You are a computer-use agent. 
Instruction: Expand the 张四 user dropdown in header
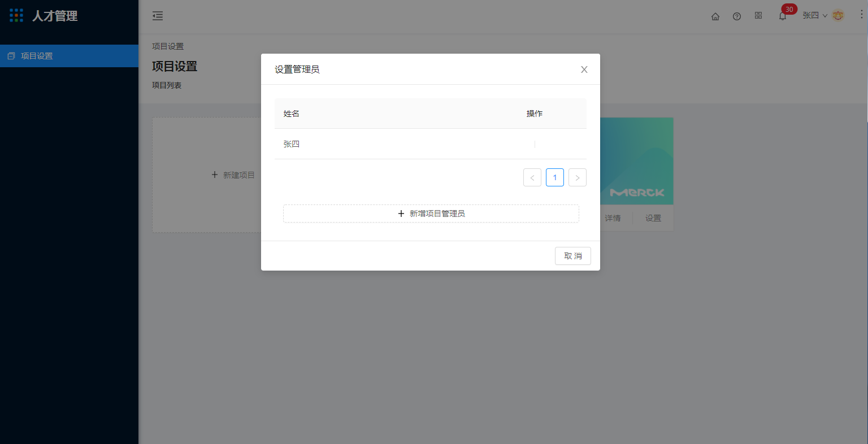815,16
